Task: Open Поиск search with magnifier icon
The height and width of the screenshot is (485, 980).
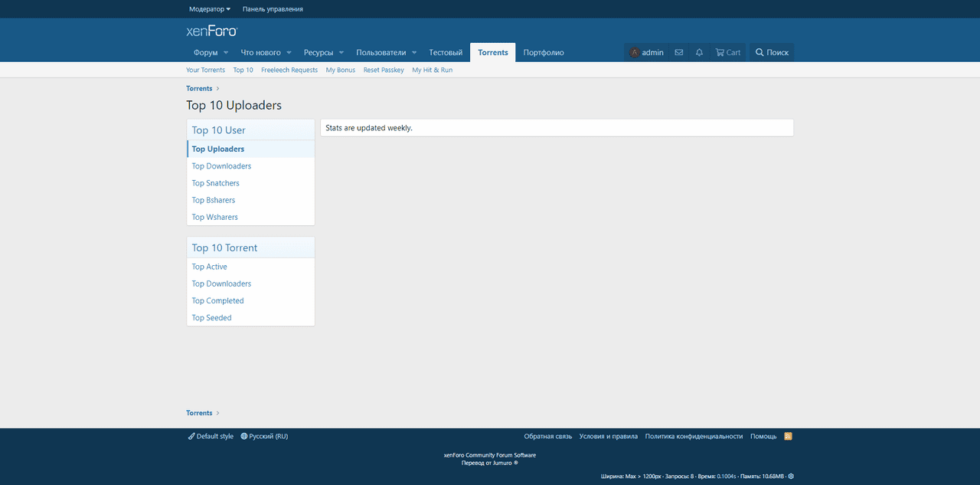Action: click(771, 53)
